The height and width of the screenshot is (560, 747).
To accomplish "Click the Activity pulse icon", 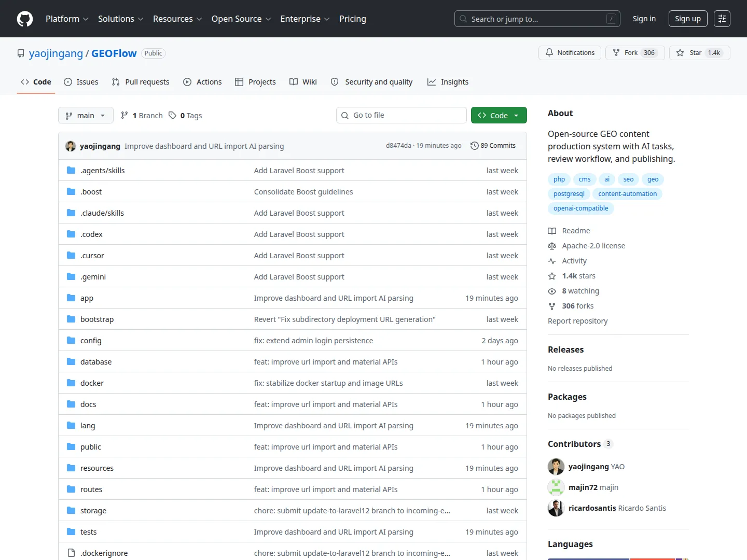I will pos(552,261).
